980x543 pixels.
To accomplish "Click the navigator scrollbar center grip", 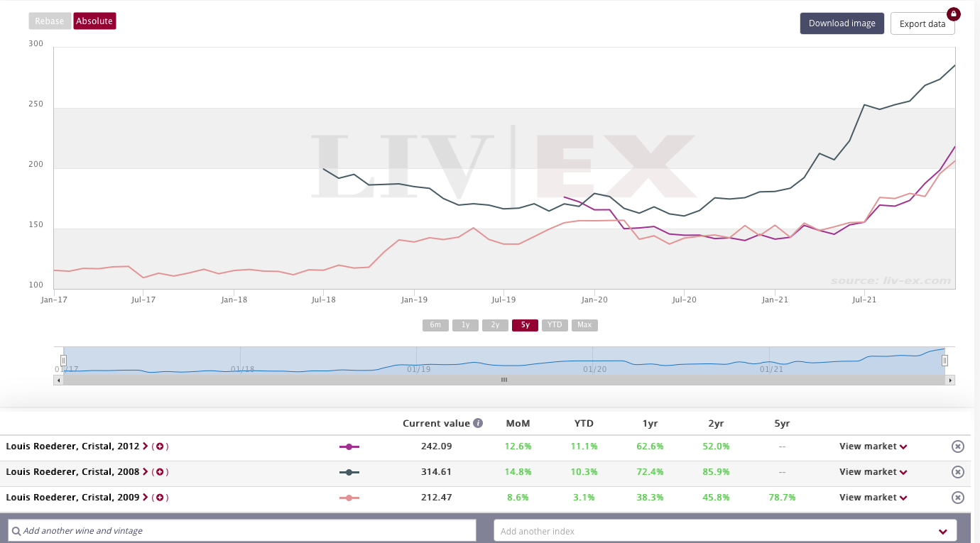I will point(504,380).
